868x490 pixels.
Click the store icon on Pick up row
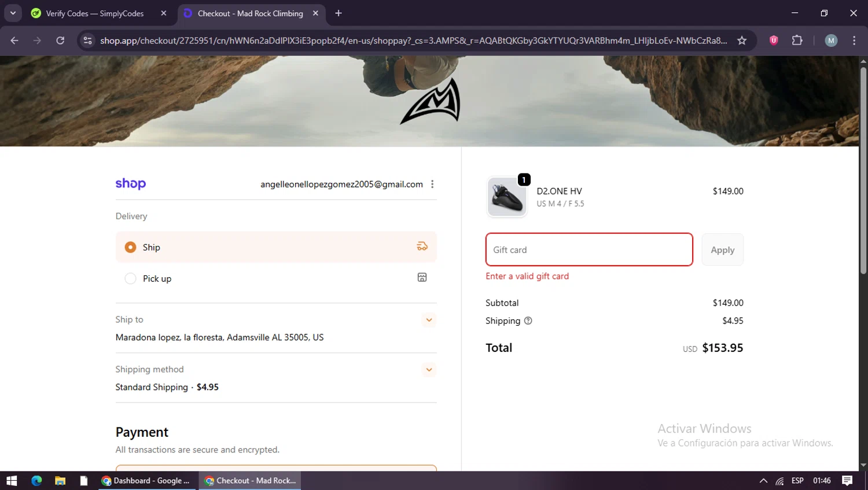pyautogui.click(x=422, y=278)
